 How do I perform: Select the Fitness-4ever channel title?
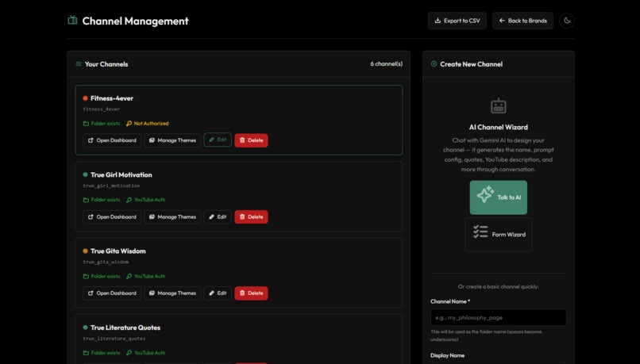pyautogui.click(x=112, y=98)
